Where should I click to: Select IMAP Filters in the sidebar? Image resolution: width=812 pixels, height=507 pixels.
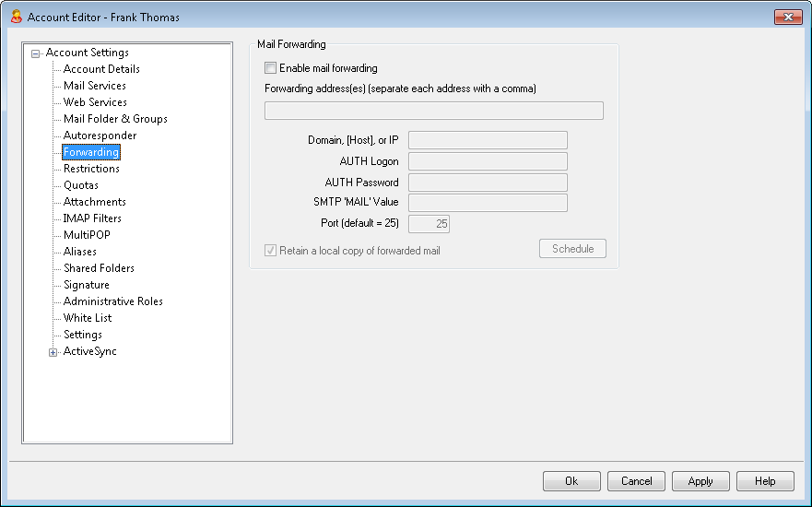pyautogui.click(x=92, y=218)
